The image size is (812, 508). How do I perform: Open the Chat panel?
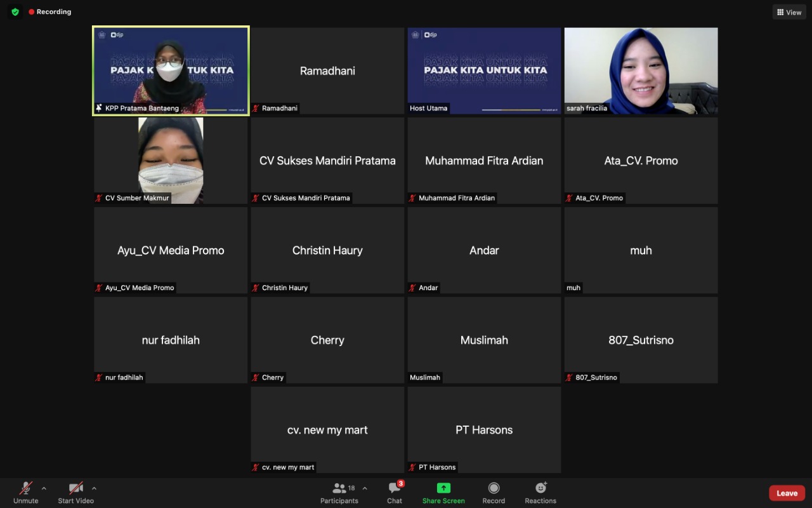[395, 492]
